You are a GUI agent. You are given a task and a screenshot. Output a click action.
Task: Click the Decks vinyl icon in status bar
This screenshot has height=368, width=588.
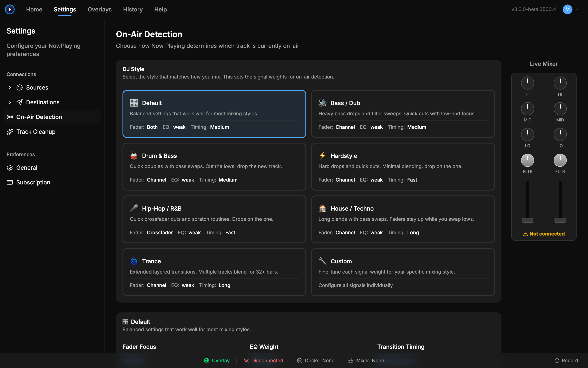300,361
